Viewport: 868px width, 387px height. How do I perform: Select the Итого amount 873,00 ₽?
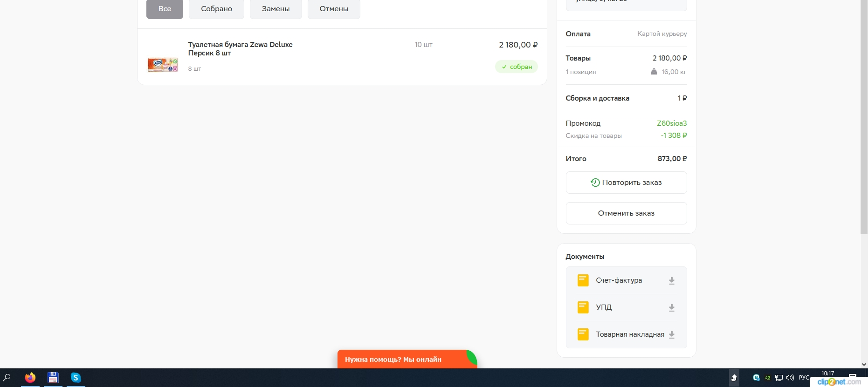point(672,159)
